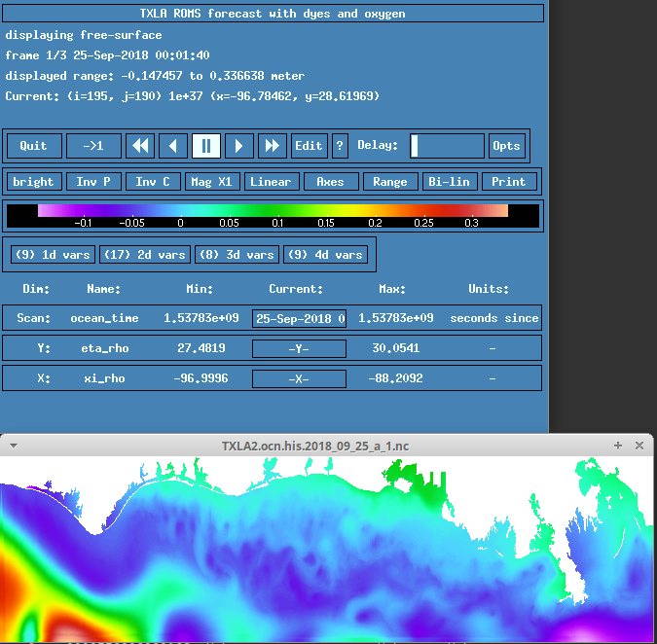
Task: Click the 'displaying free-surface' status line
Action: (x=84, y=35)
